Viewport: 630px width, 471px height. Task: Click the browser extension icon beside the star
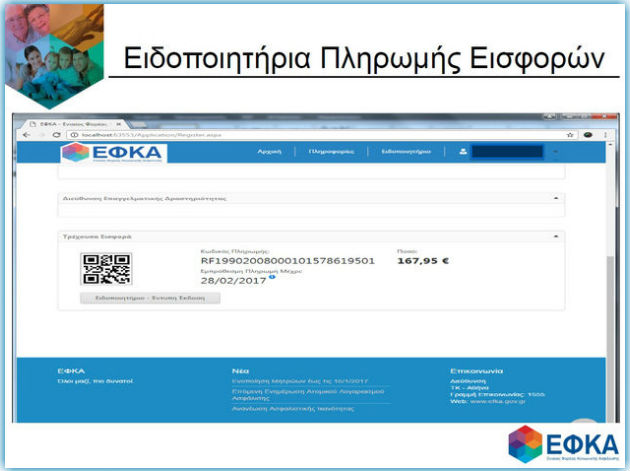click(x=588, y=135)
